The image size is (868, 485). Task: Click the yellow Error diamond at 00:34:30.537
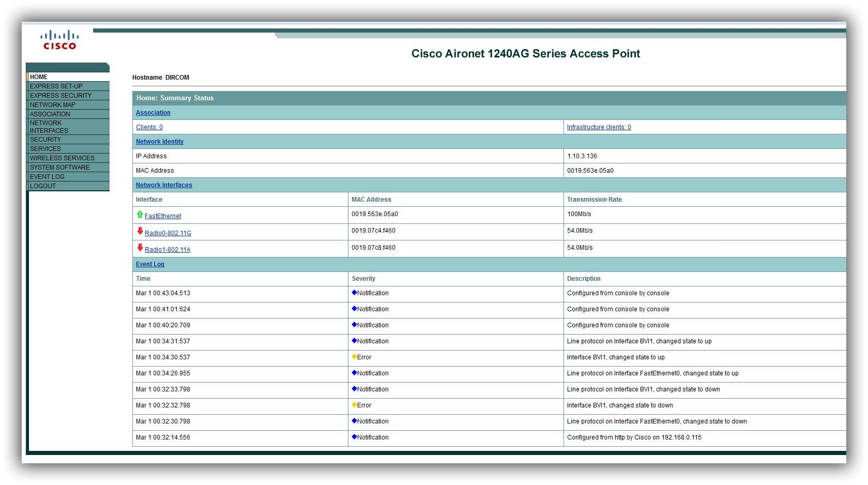pos(354,357)
